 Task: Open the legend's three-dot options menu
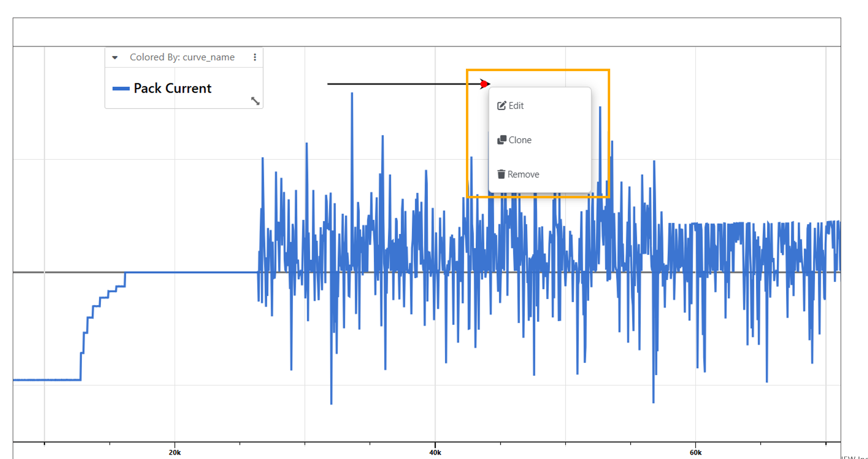[254, 57]
